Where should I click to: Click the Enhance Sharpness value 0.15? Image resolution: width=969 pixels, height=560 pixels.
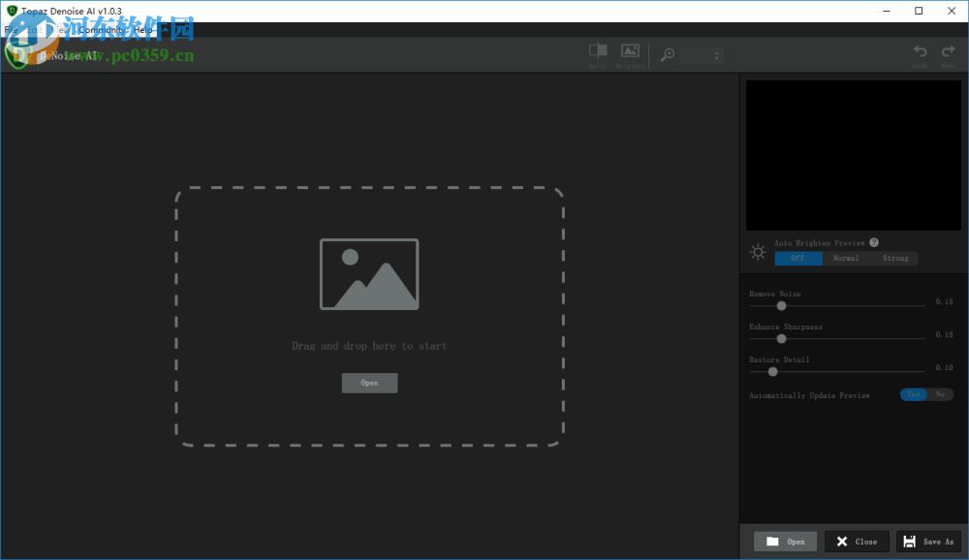tap(944, 334)
